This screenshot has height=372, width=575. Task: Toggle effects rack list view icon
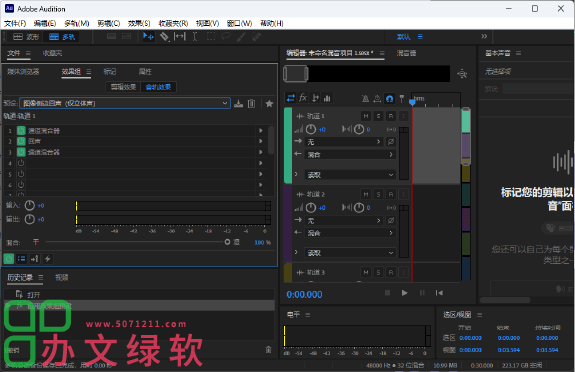[22, 259]
